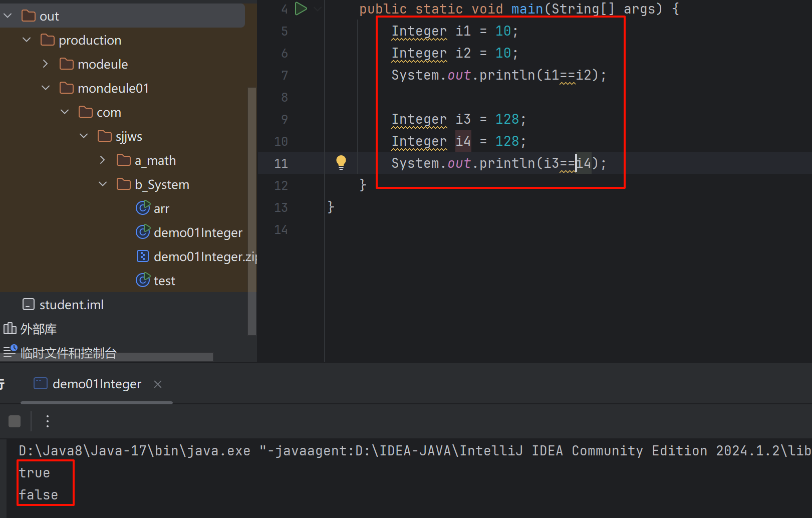Collapse the production folder chevron

click(27, 40)
